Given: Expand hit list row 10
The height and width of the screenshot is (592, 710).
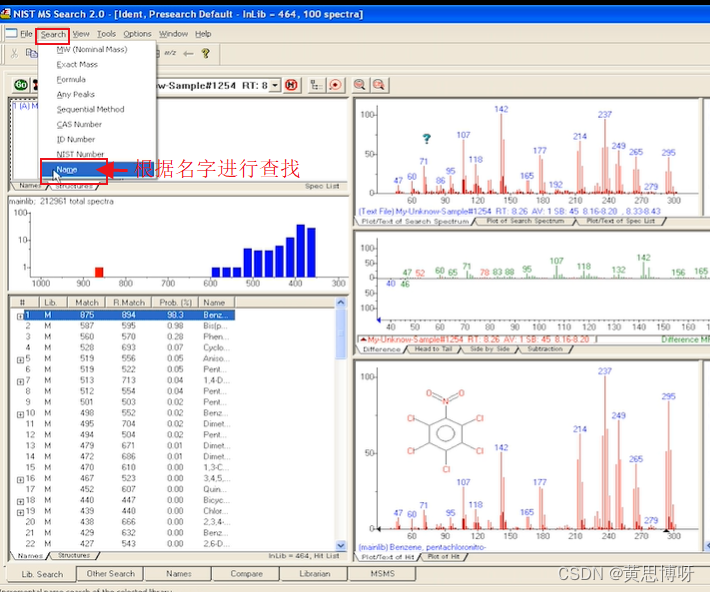Looking at the screenshot, I should [20, 414].
